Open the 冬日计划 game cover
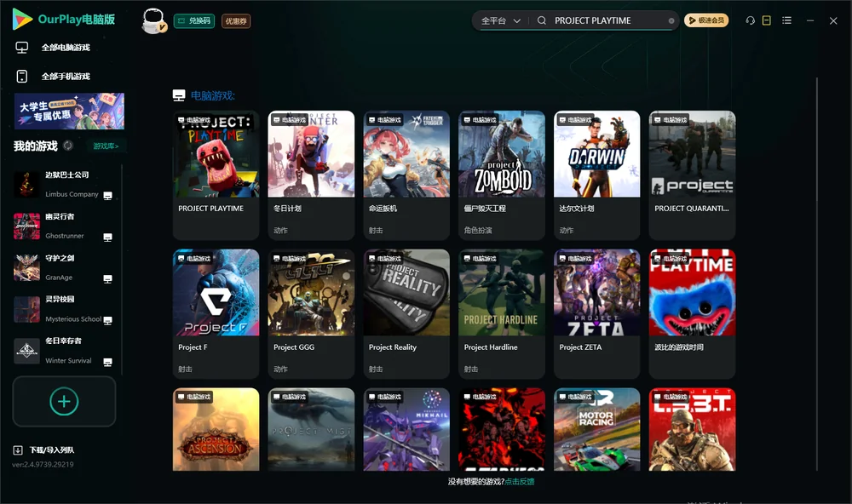Screen dimensions: 852x504 [311, 154]
